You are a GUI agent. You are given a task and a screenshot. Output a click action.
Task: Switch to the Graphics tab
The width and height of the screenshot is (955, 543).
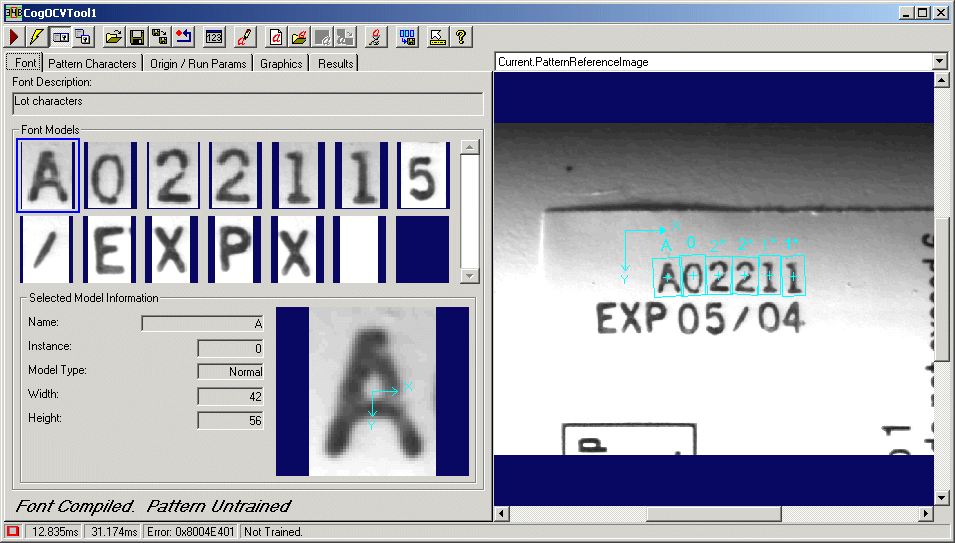[281, 63]
